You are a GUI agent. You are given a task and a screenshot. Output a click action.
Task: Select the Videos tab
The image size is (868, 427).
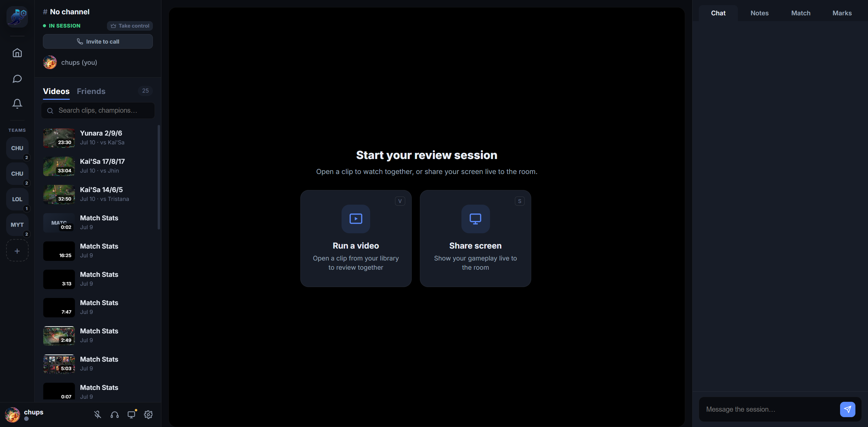click(x=56, y=91)
